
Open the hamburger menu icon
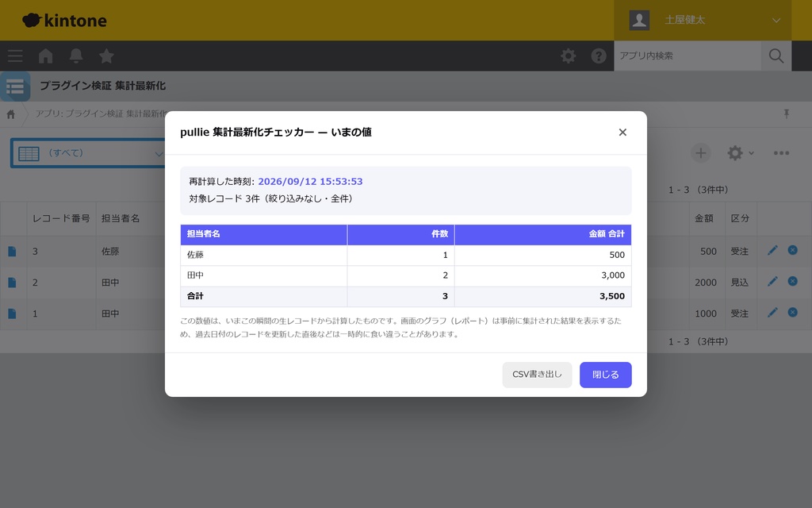click(15, 56)
